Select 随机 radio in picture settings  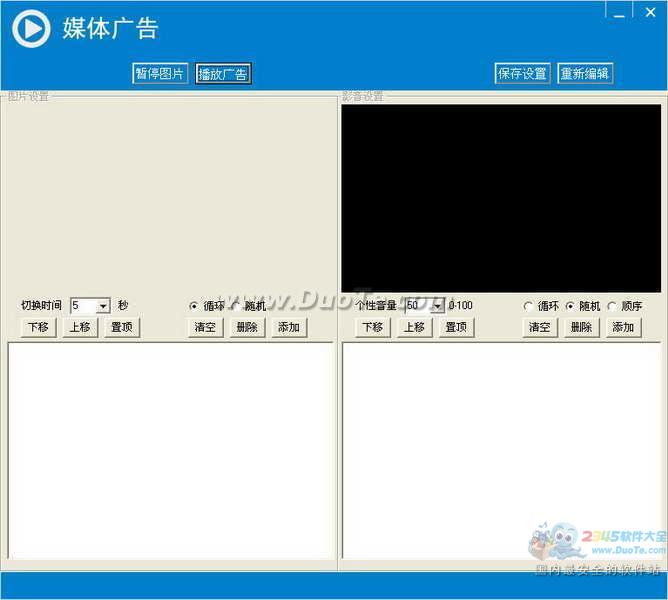(x=237, y=306)
